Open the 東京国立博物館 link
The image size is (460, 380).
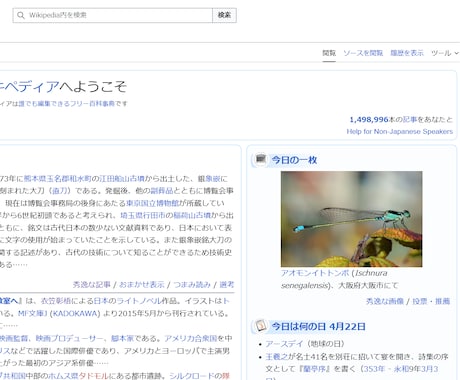coord(152,203)
